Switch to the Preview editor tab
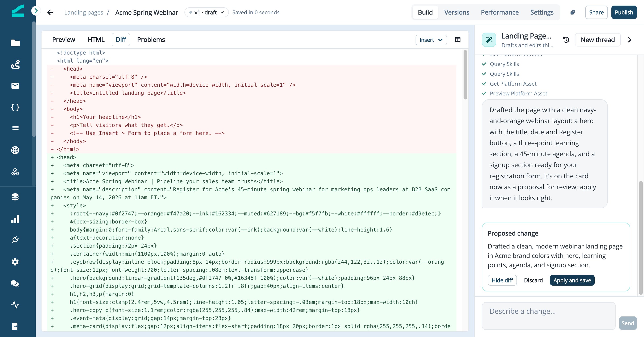Viewport: 644px width, 337px height. [63, 40]
